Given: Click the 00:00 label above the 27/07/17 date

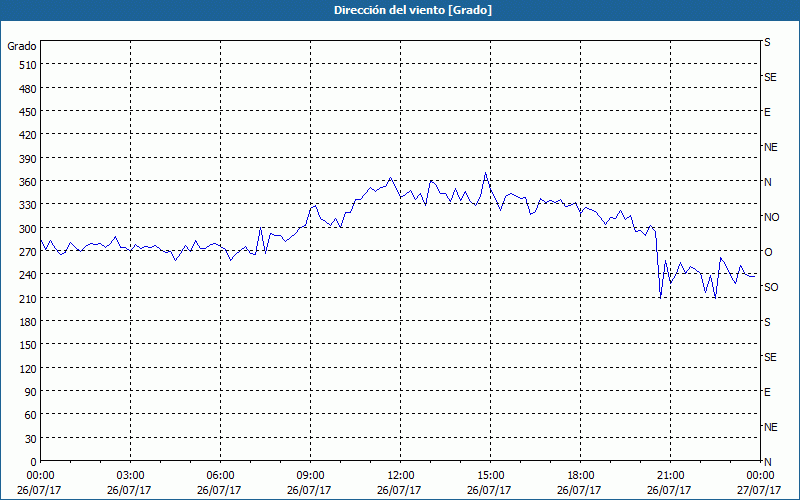Looking at the screenshot, I should coord(760,476).
